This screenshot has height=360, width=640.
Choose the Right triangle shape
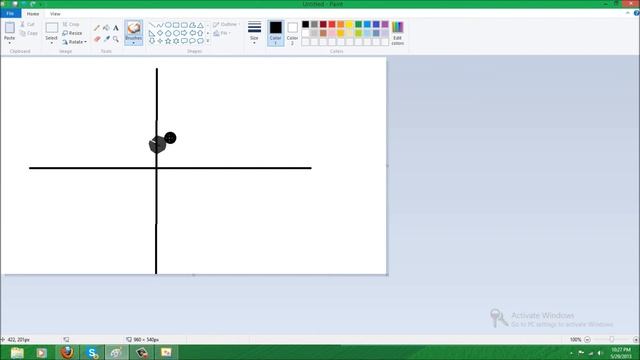(152, 33)
